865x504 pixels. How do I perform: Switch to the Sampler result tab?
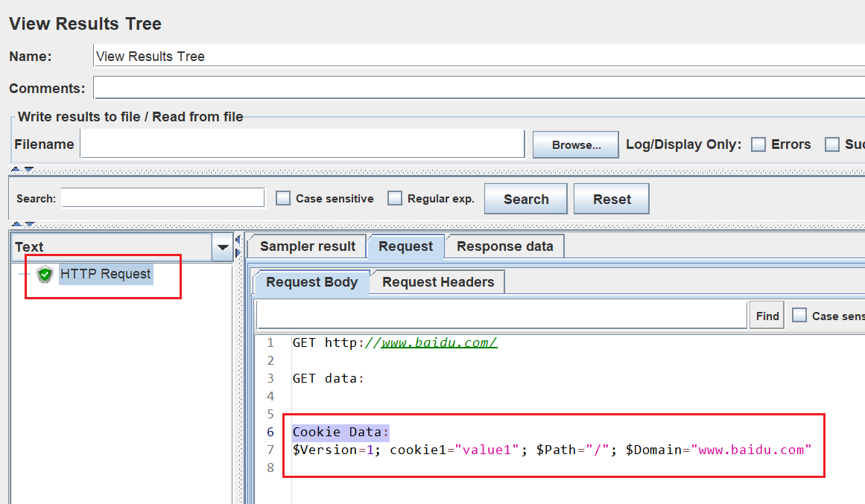[x=307, y=246]
